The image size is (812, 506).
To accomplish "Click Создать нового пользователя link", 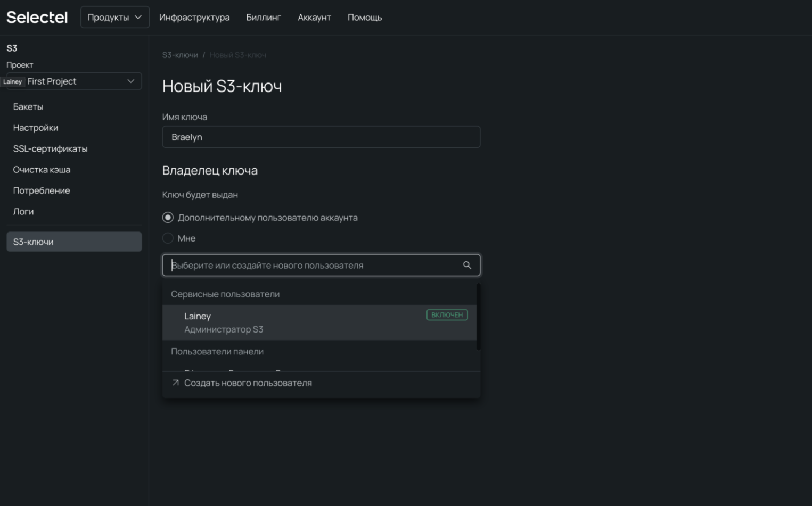I will click(248, 383).
